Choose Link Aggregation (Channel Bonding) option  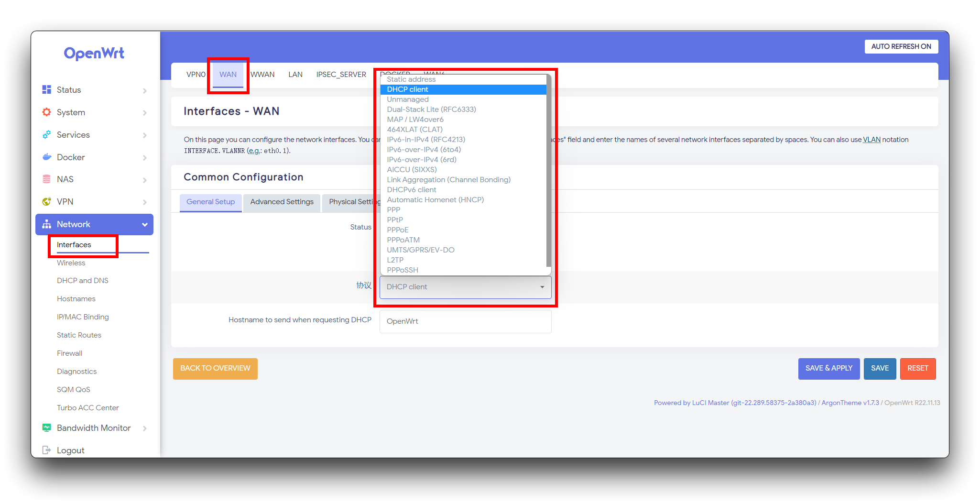(x=463, y=180)
